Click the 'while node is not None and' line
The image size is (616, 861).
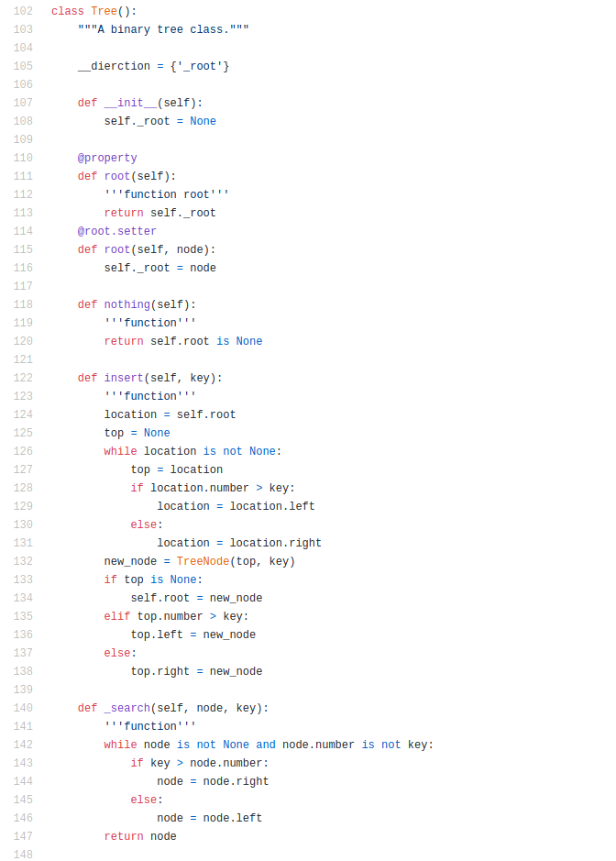[269, 745]
